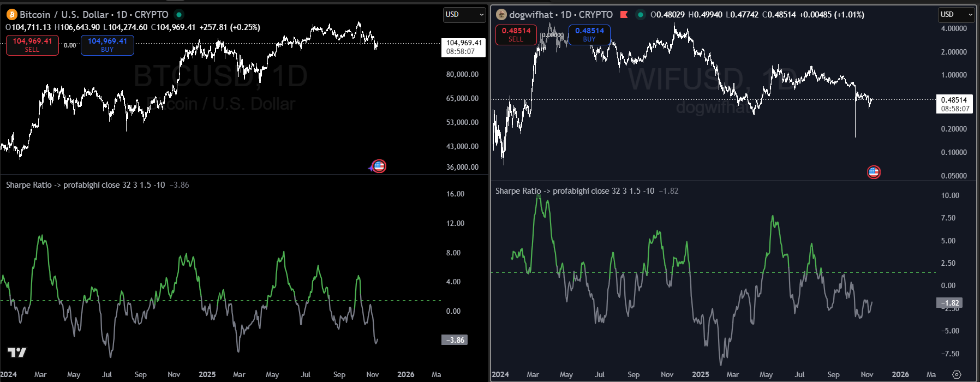The image size is (980, 382).
Task: Click the 10.00 Sharpe axis label on dogwifhat chart
Action: pos(950,195)
